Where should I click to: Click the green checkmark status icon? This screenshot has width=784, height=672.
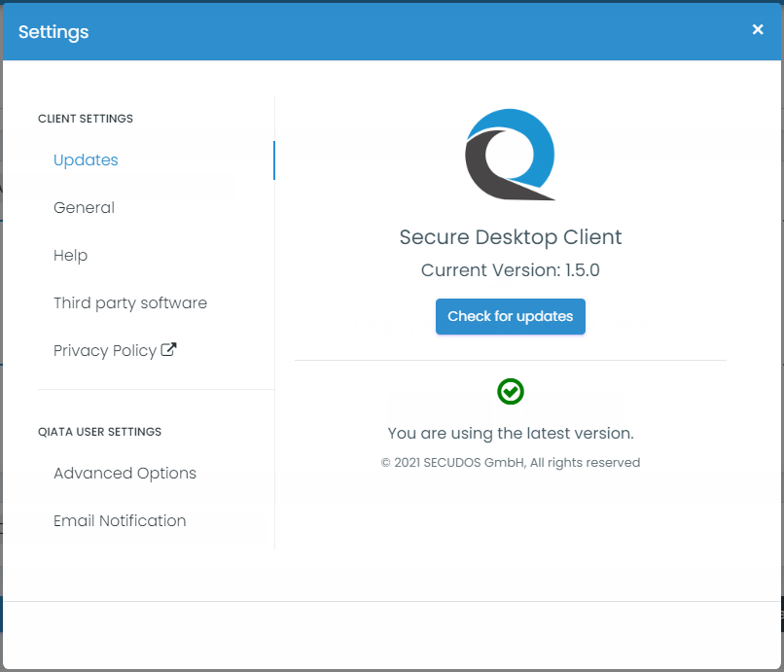pyautogui.click(x=511, y=391)
